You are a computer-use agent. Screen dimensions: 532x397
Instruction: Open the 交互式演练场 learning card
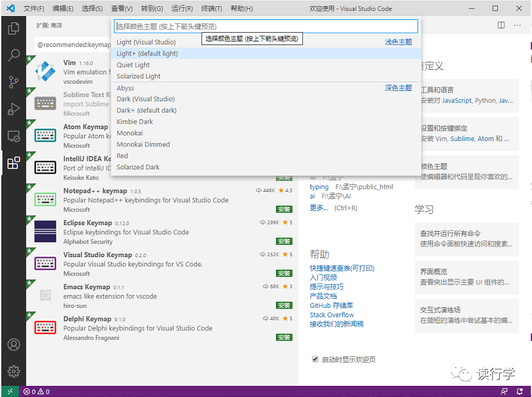pyautogui.click(x=467, y=315)
